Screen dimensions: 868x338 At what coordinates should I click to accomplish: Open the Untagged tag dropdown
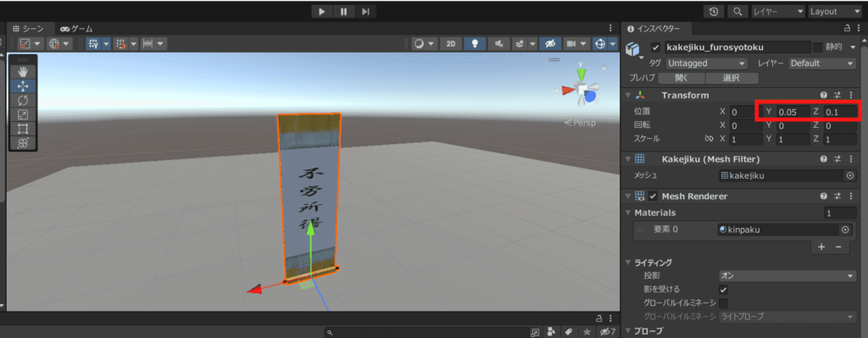[706, 64]
